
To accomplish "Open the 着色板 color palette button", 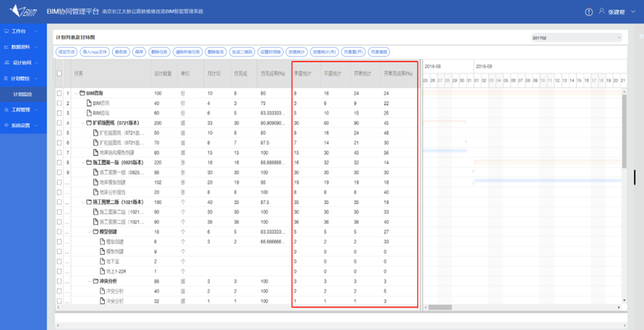I will click(121, 52).
